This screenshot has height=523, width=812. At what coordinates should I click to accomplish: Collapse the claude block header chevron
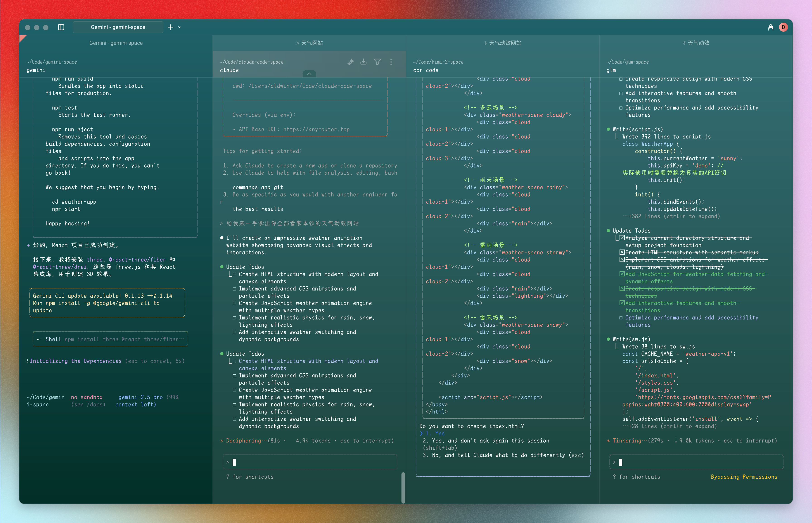(309, 74)
